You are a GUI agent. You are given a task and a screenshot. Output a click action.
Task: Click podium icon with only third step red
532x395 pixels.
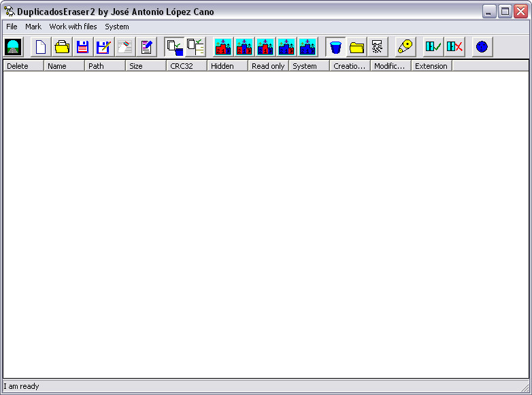click(x=286, y=47)
